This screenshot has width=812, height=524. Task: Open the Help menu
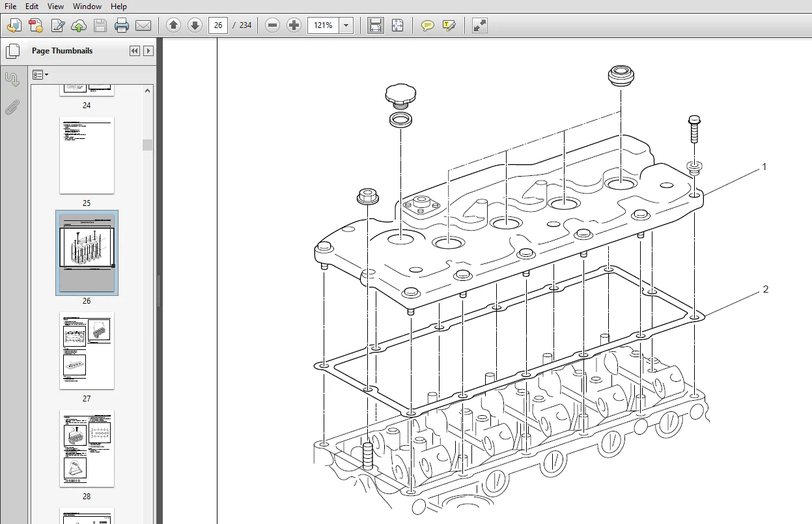pyautogui.click(x=119, y=7)
